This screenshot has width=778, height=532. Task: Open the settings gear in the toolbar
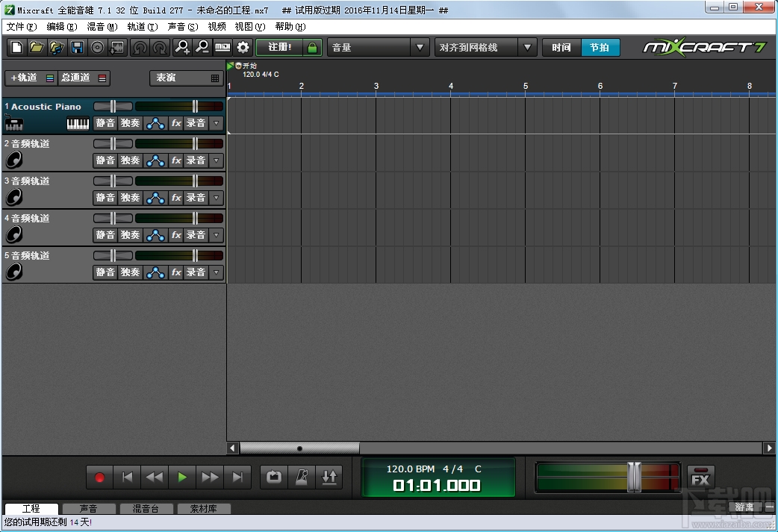coord(243,46)
